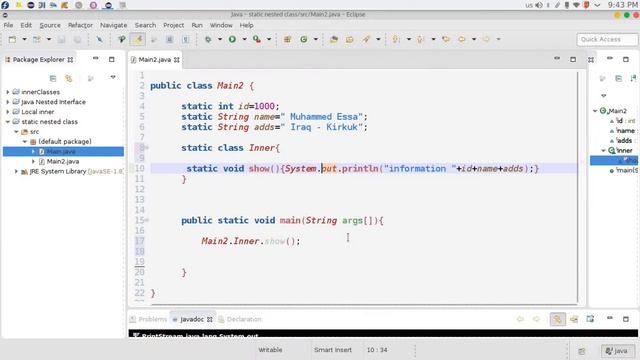Open the File menu
This screenshot has height=360, width=640.
[8, 25]
